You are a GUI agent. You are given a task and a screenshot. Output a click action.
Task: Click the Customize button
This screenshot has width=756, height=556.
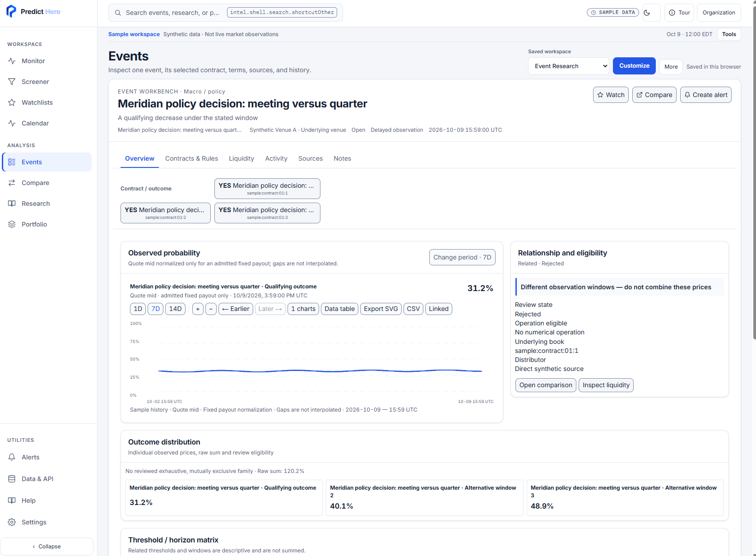click(634, 66)
